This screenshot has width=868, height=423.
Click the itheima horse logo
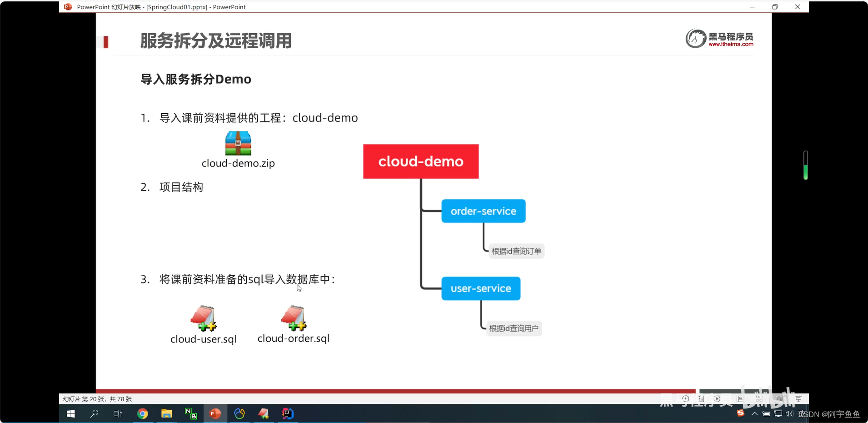coord(696,39)
